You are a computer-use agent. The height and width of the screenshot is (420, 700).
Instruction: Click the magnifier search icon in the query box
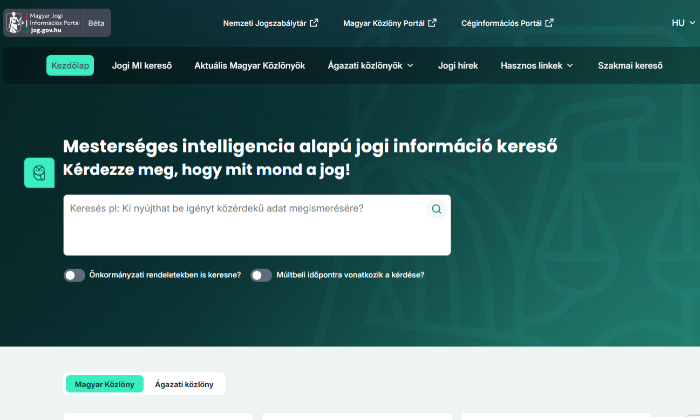coord(436,209)
